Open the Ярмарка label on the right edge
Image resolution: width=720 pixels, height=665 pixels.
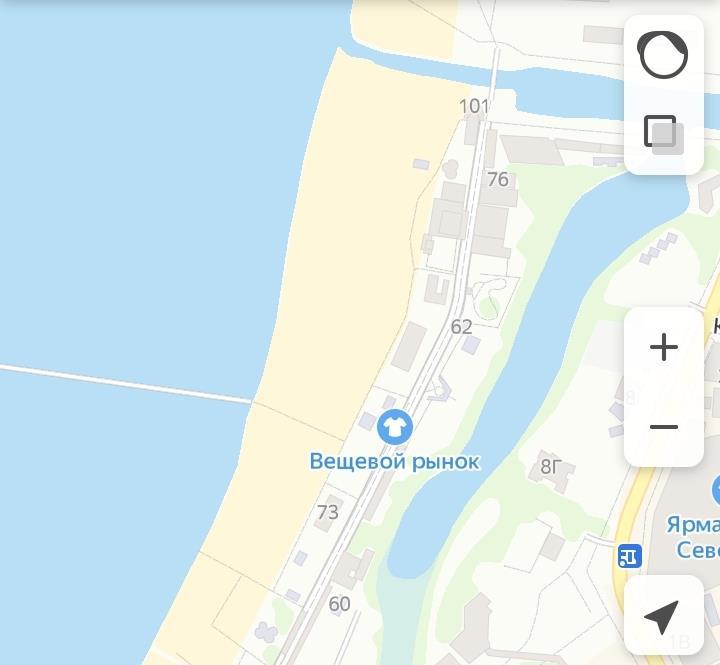click(693, 537)
